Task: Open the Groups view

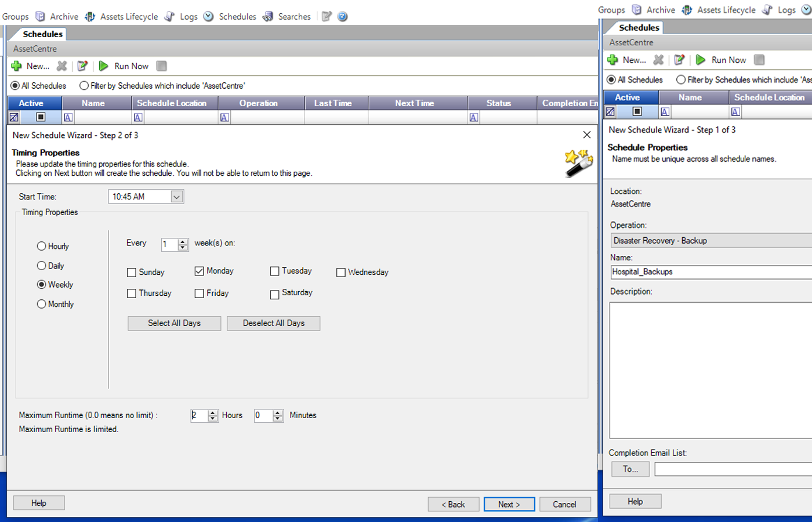Action: [15, 16]
